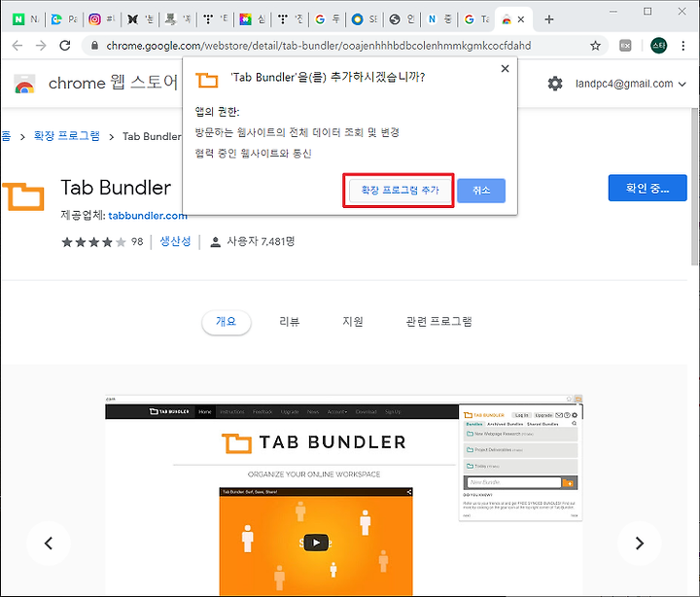Click the large Tab Bundler folder icon

tap(23, 195)
